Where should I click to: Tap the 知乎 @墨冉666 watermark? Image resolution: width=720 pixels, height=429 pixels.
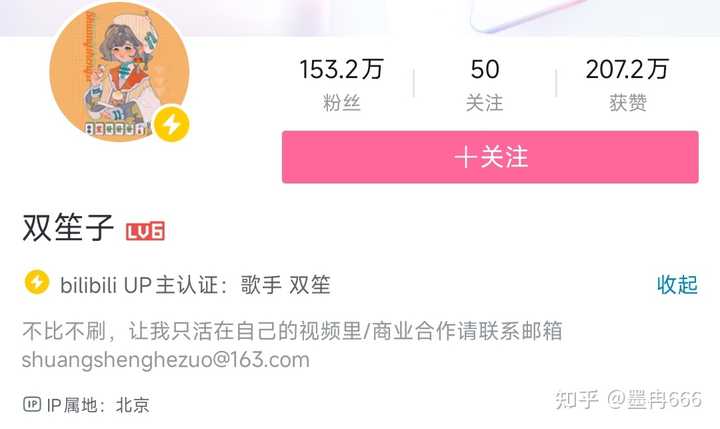(628, 400)
